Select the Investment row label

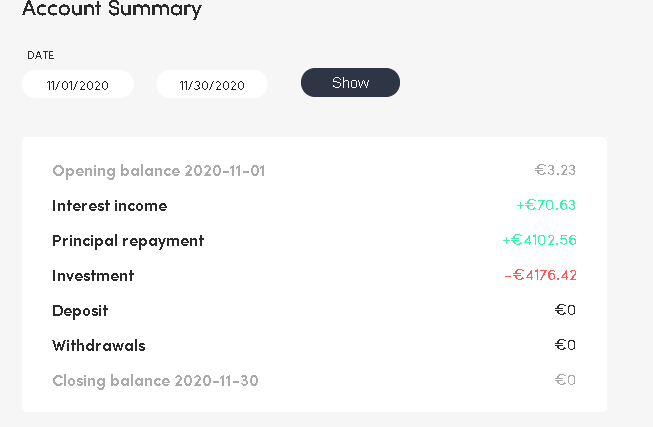point(93,276)
